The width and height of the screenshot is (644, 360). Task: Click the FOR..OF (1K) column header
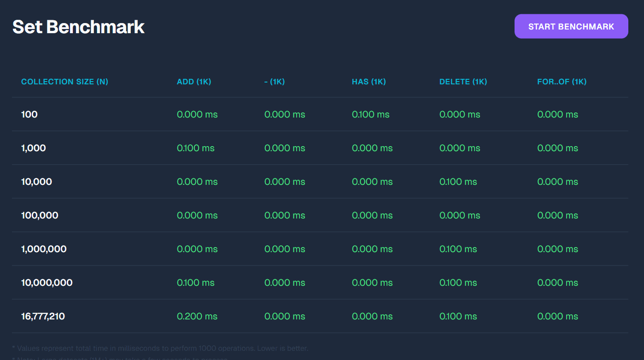562,82
